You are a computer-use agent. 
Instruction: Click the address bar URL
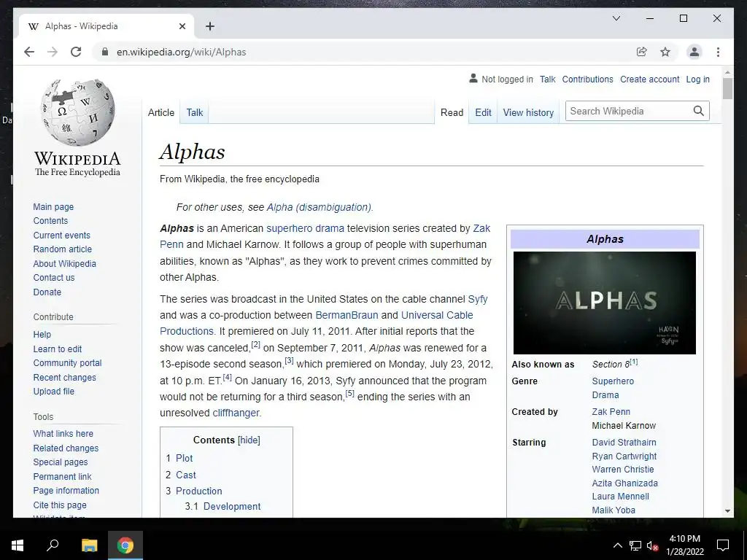(x=181, y=52)
